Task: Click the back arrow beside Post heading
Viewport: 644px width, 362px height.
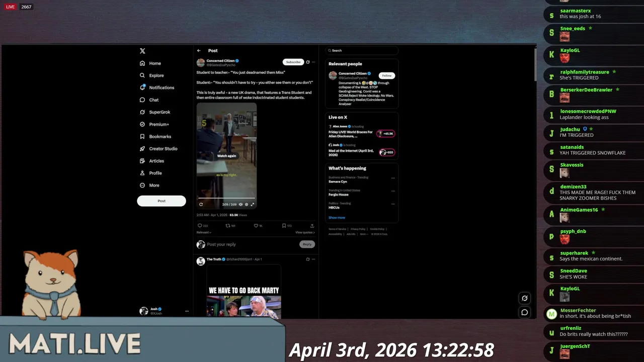Action: coord(199,51)
